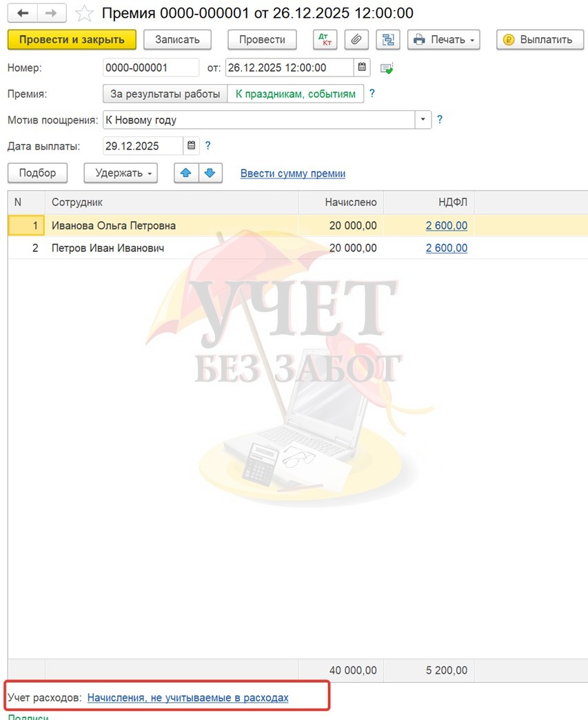Click Провести и закрыть button
Image resolution: width=588 pixels, height=720 pixels.
click(x=72, y=40)
